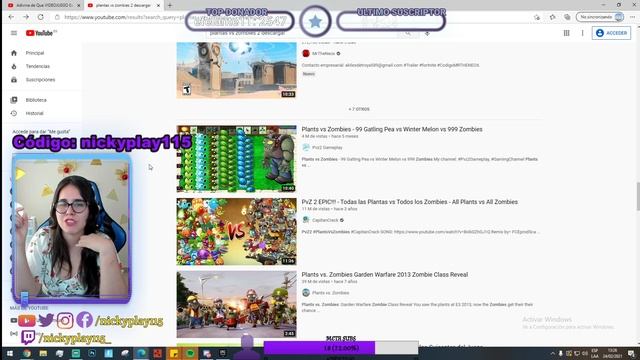This screenshot has width=640, height=360.
Task: Click the '11 M de vistas' text
Action: pyautogui.click(x=316, y=209)
